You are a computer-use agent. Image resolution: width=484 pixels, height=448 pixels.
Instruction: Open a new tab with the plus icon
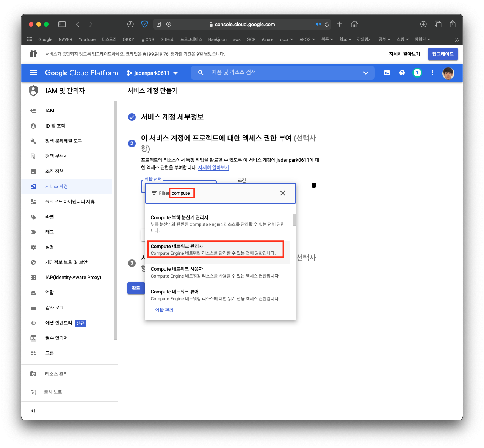(x=340, y=24)
